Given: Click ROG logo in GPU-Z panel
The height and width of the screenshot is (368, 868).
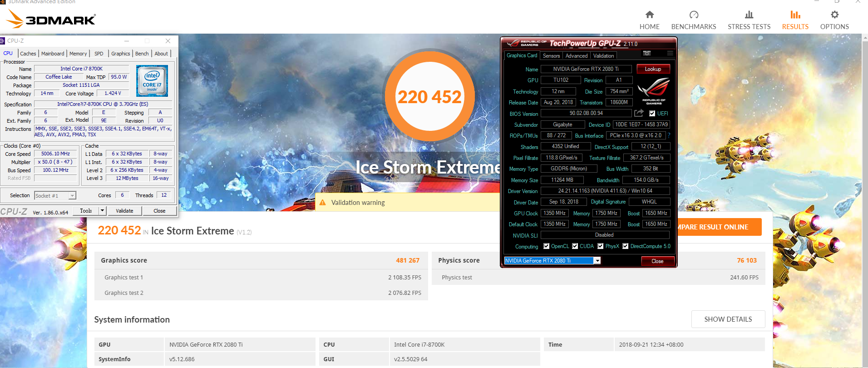Looking at the screenshot, I should [x=654, y=91].
